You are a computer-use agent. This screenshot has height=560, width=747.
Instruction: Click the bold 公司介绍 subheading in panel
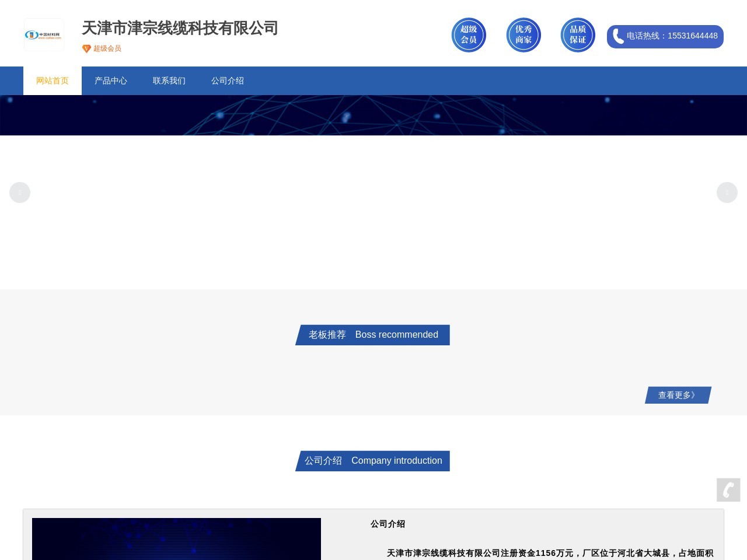pos(388,524)
